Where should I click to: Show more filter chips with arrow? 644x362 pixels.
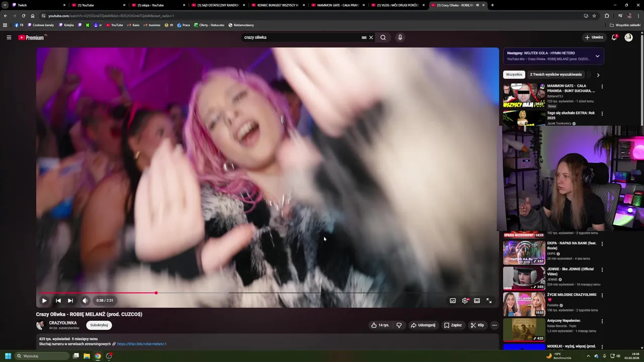pyautogui.click(x=598, y=75)
